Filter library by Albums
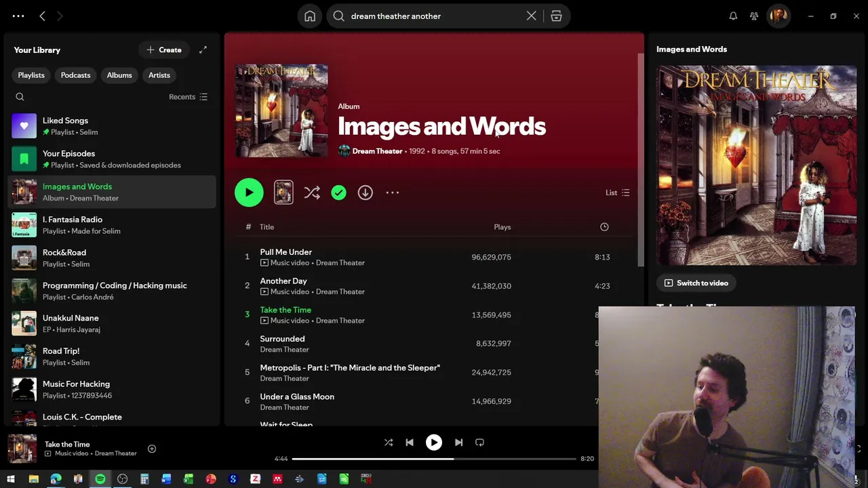The image size is (868, 488). click(119, 75)
